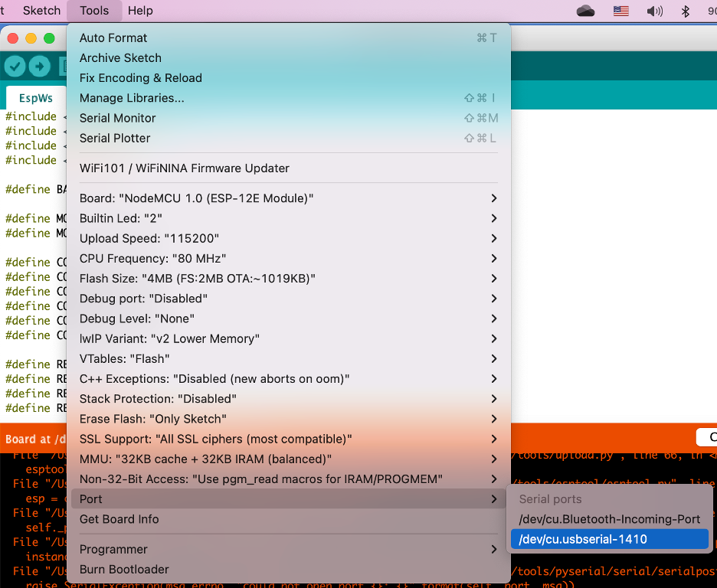
Task: Open the cloud status icon in menu bar
Action: tap(585, 11)
